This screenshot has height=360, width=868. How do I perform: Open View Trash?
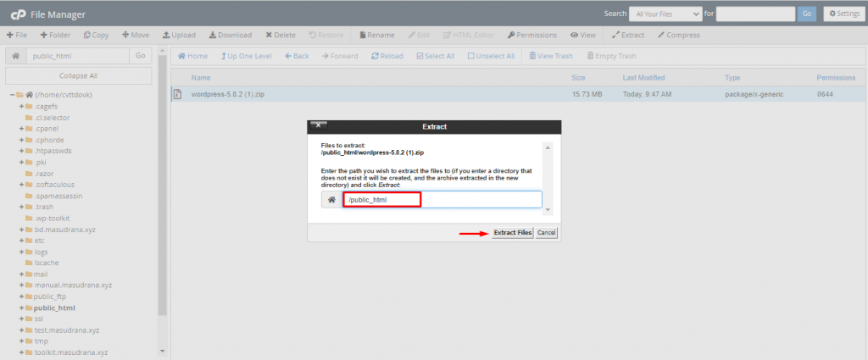pyautogui.click(x=551, y=56)
